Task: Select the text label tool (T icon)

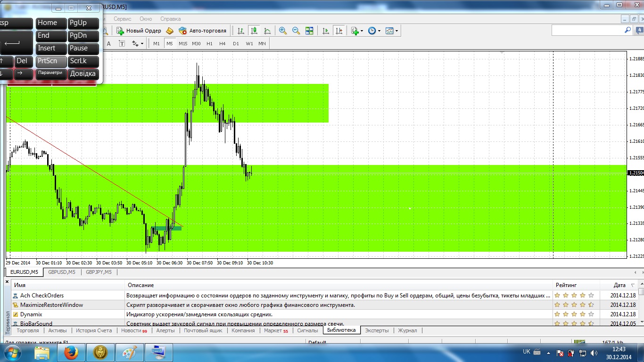Action: click(x=122, y=43)
